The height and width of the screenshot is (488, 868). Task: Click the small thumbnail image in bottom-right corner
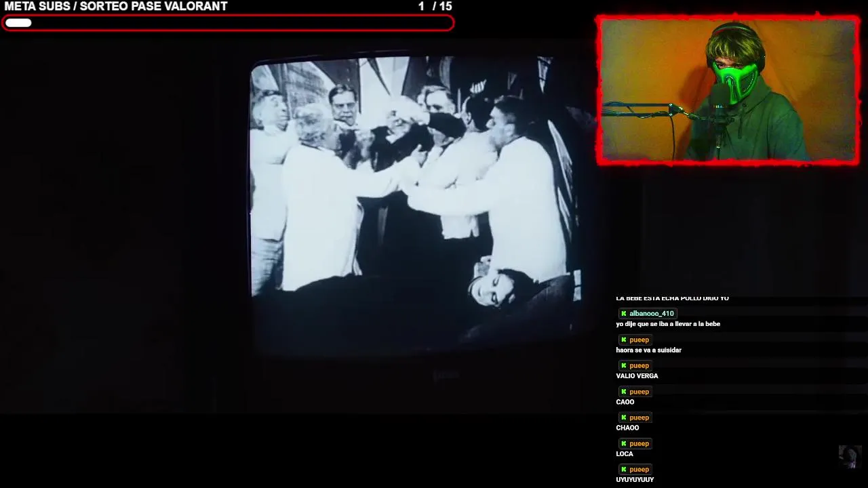point(850,457)
